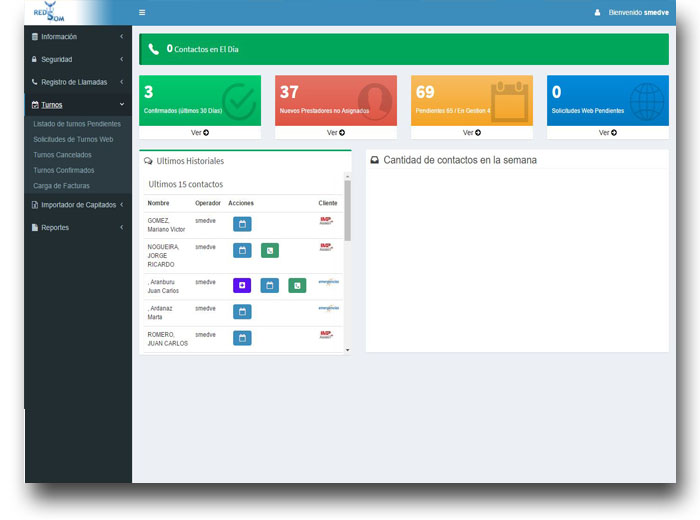This screenshot has height=520, width=700.
Task: Click Ver under Nuevos Prestadores card
Action: click(x=336, y=132)
